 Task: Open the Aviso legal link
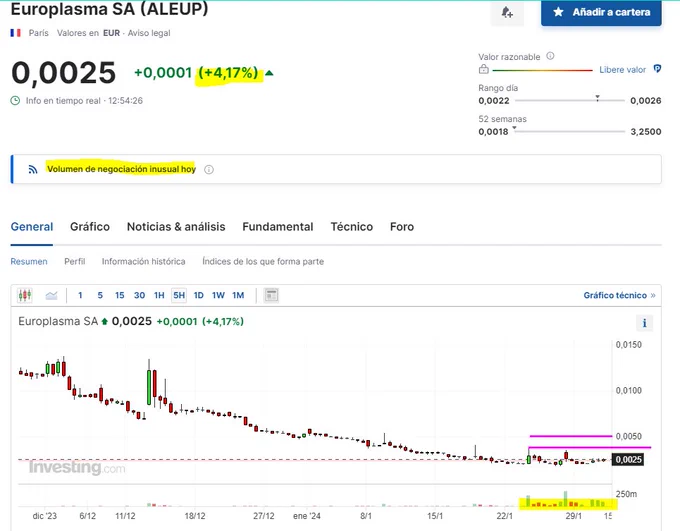pyautogui.click(x=149, y=33)
